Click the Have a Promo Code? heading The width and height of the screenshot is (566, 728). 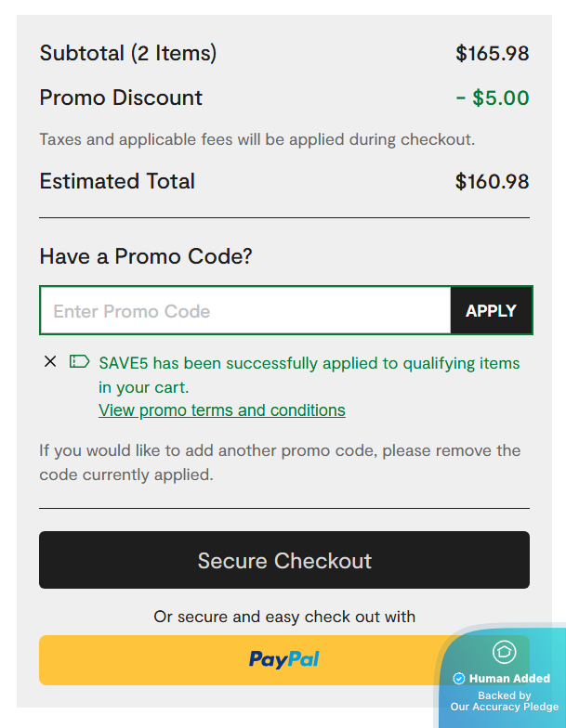click(146, 256)
